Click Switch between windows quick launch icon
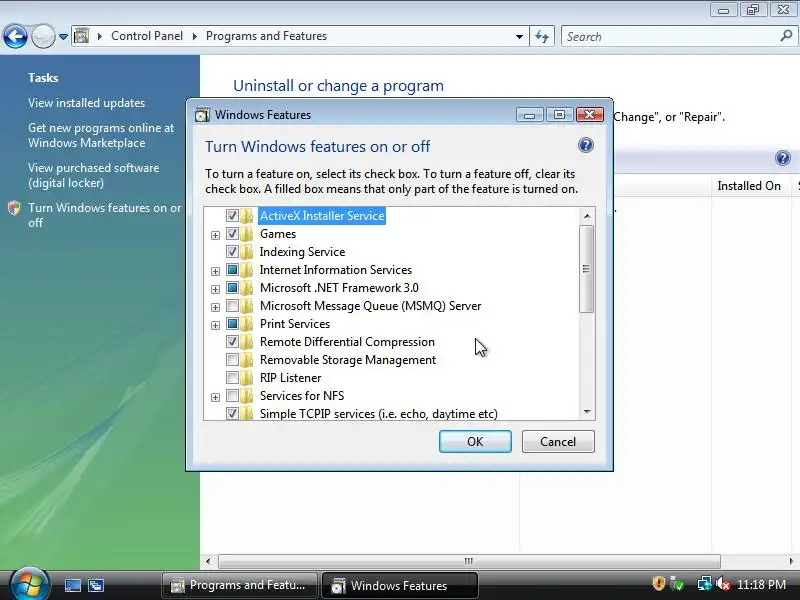The image size is (800, 600). pyautogui.click(x=95, y=585)
